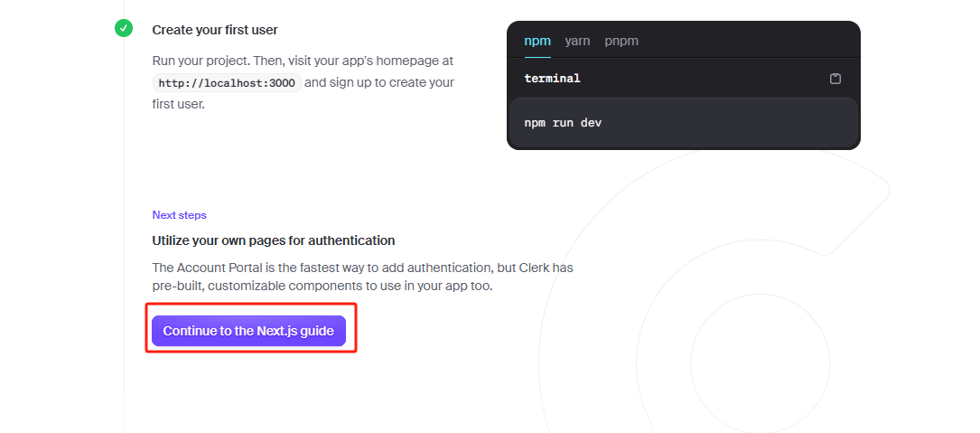Open the pnpm tab

coord(621,41)
